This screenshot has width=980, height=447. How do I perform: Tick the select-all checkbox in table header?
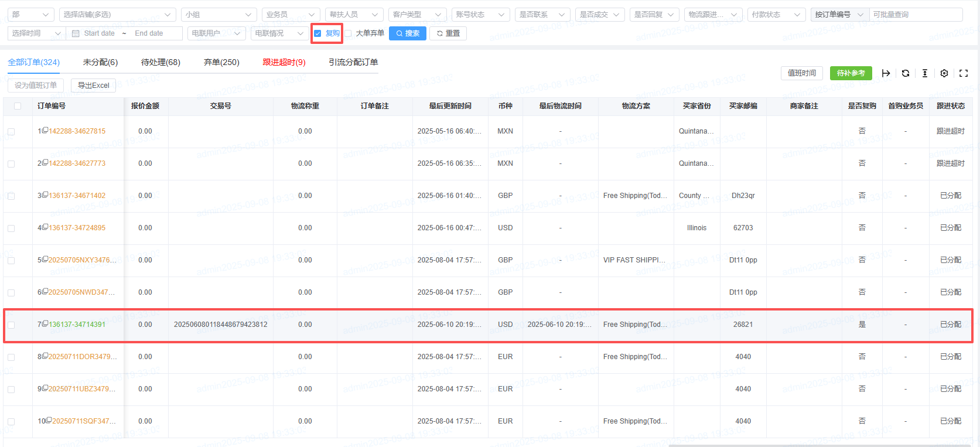tap(18, 106)
